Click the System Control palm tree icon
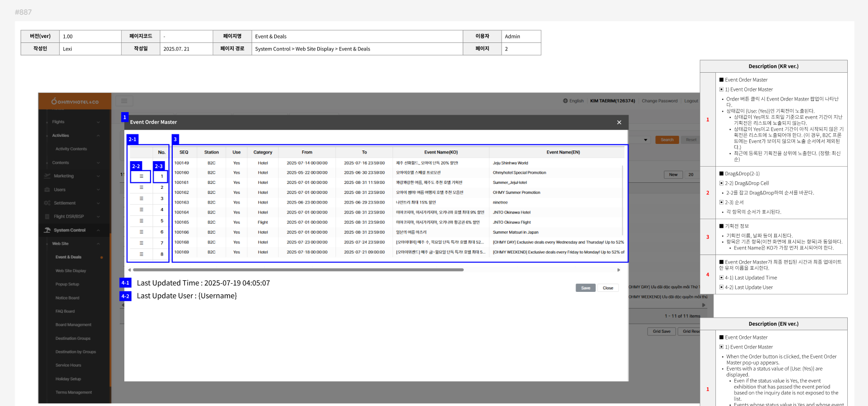The width and height of the screenshot is (868, 406). [47, 230]
